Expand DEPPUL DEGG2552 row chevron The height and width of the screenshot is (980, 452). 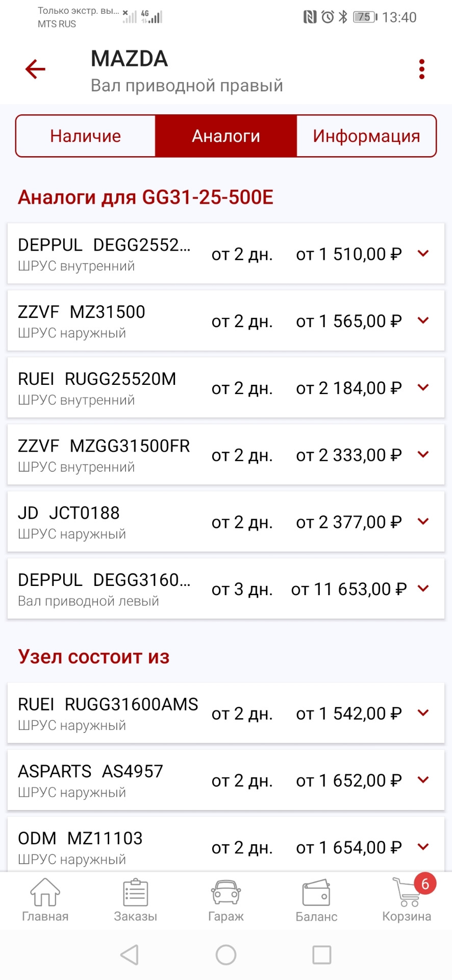(423, 253)
